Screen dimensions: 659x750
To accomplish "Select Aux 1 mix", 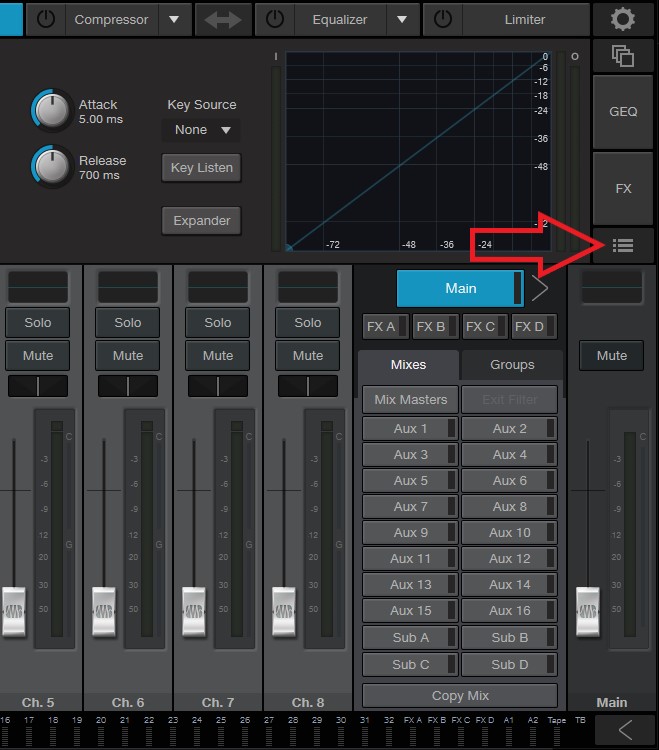I will coord(410,429).
